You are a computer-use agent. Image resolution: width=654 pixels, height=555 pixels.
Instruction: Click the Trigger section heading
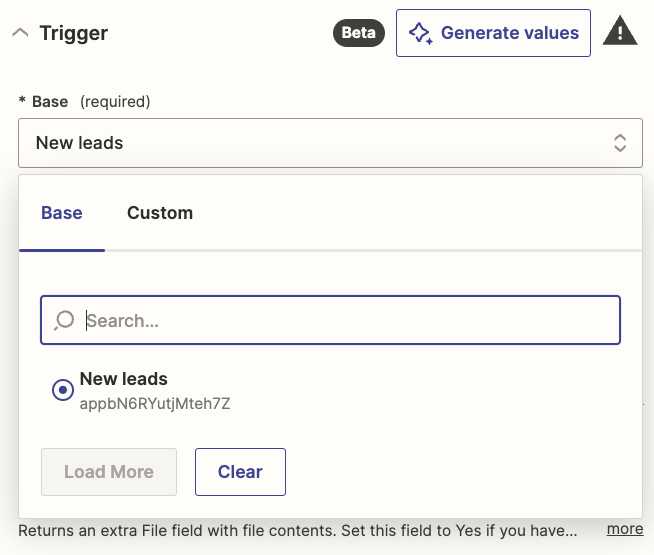tap(73, 33)
